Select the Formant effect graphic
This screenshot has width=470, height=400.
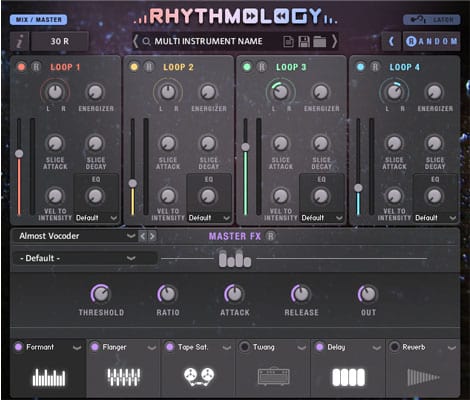point(49,377)
